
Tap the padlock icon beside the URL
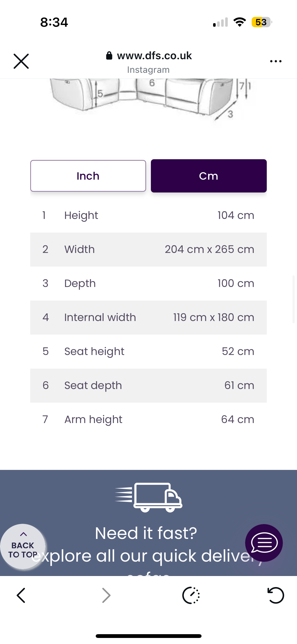pos(109,56)
